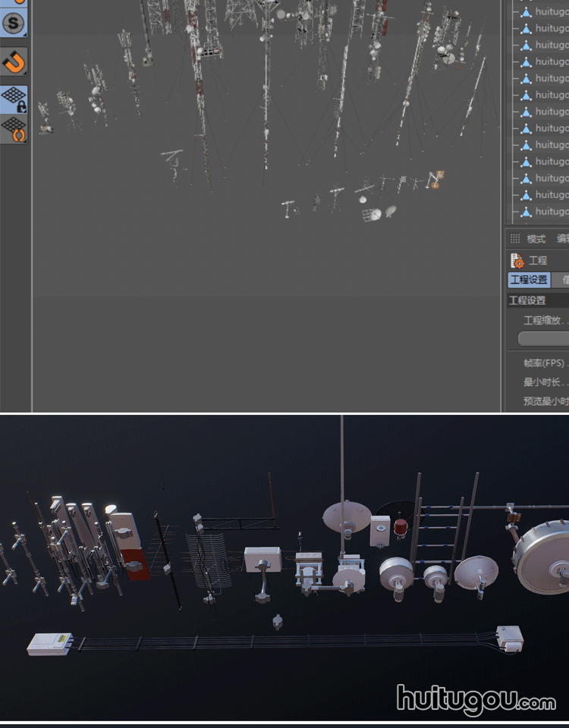Click the 帧率(FPS) label
Viewport: 569px width, 728px height.
544,363
